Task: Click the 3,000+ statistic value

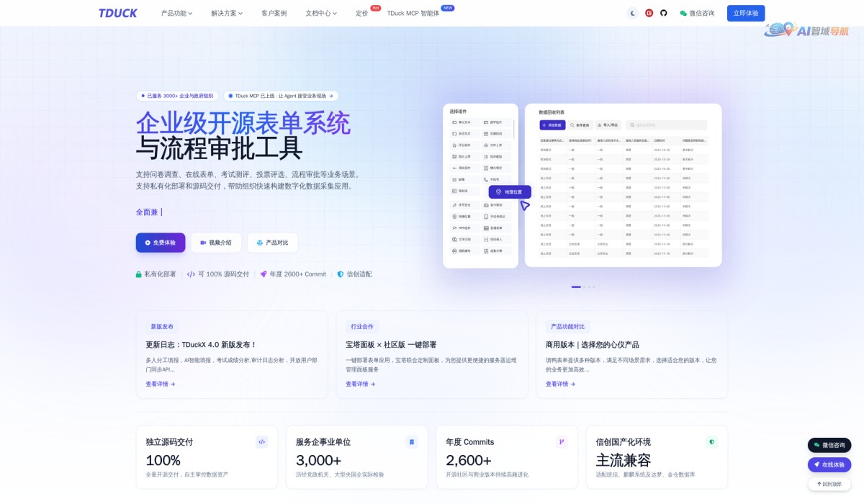Action: coord(318,461)
